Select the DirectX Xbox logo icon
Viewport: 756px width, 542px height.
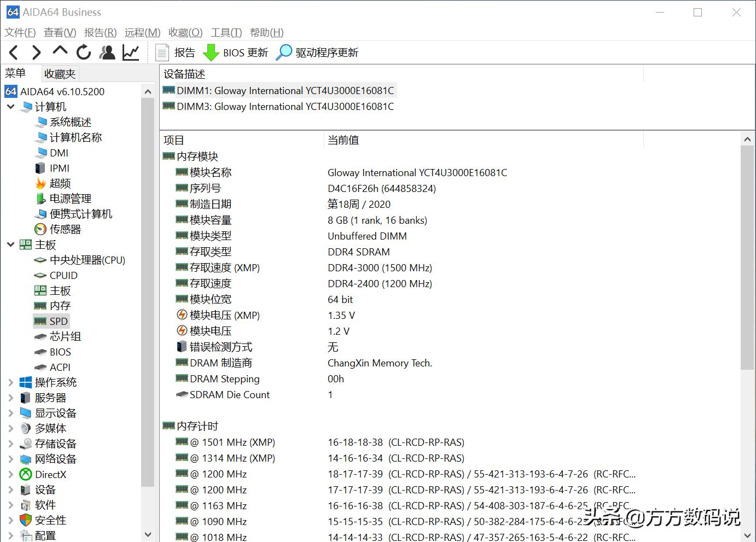(26, 474)
